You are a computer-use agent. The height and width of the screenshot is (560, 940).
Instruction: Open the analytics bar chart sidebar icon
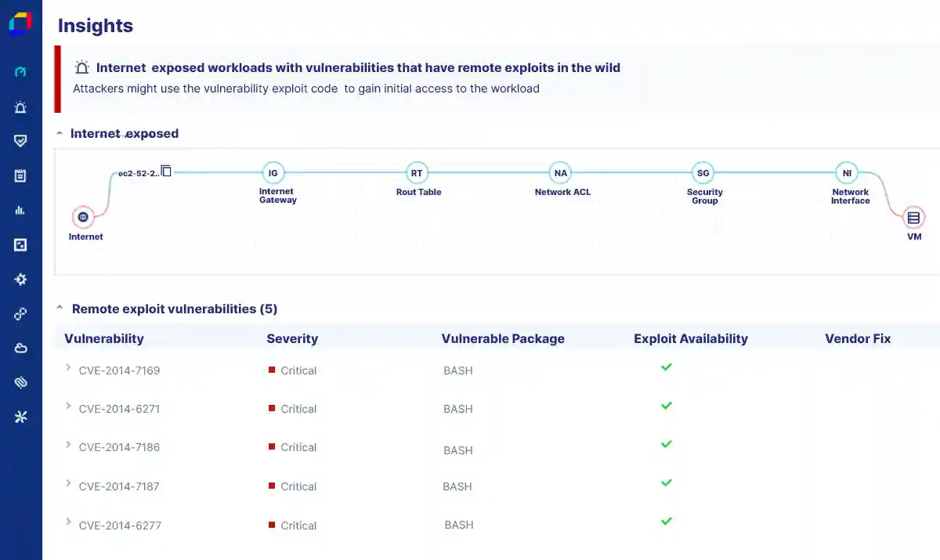(21, 210)
